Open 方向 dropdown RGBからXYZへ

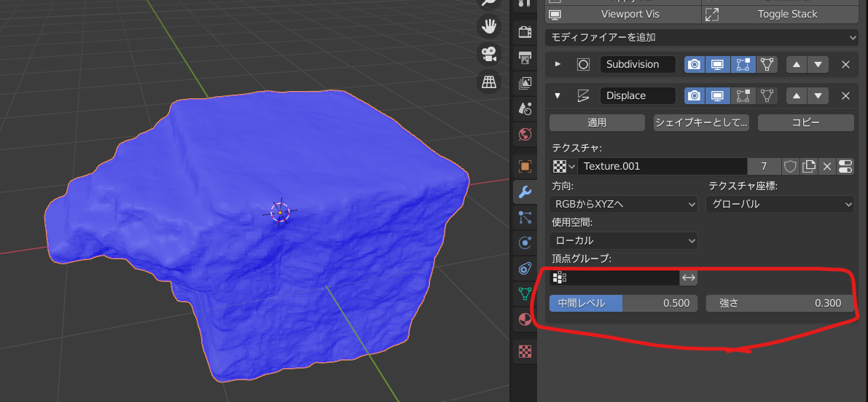[623, 204]
